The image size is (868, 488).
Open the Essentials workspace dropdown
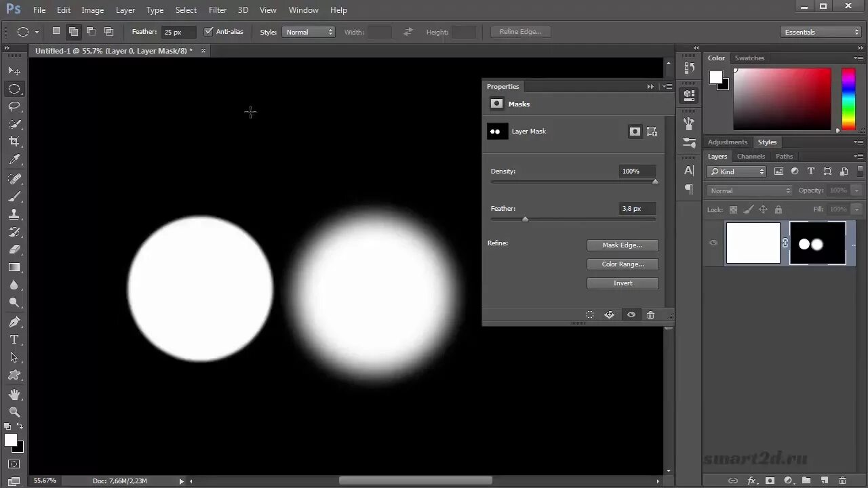point(820,31)
